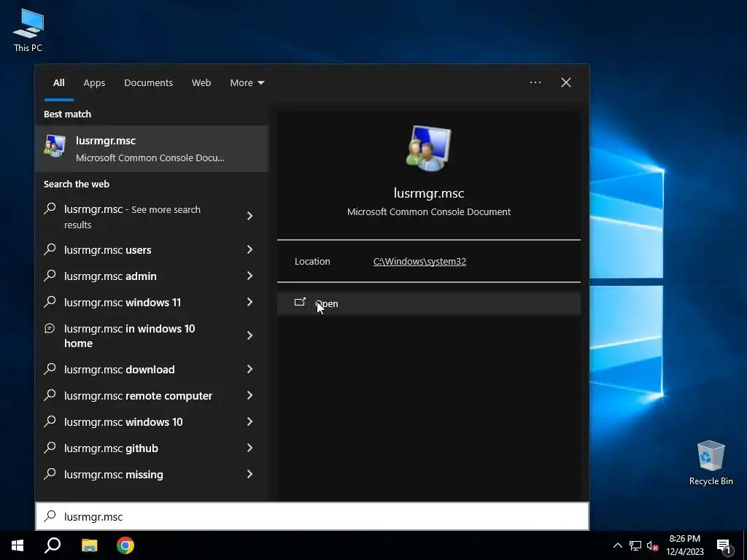This screenshot has height=560, width=747.
Task: Click chat icon beside 'in windows 10 home'
Action: coord(50,328)
